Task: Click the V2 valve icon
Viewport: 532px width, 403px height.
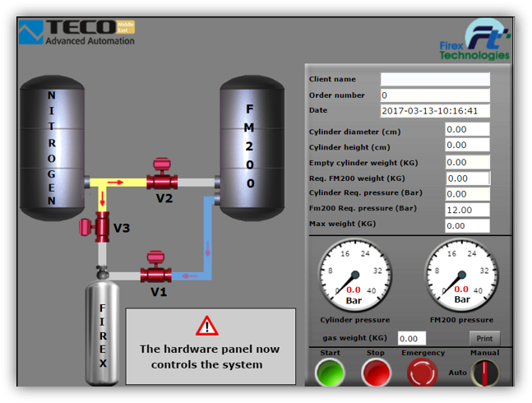Action: point(161,178)
